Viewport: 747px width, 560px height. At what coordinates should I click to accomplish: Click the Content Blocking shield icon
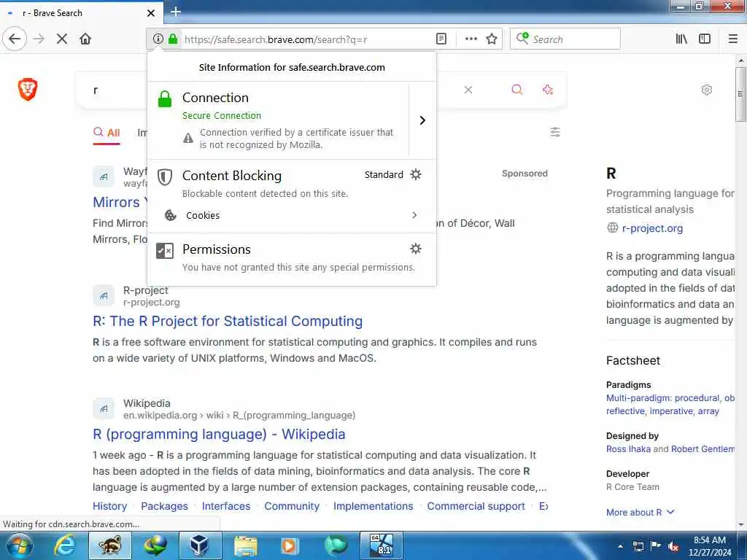[x=165, y=177]
